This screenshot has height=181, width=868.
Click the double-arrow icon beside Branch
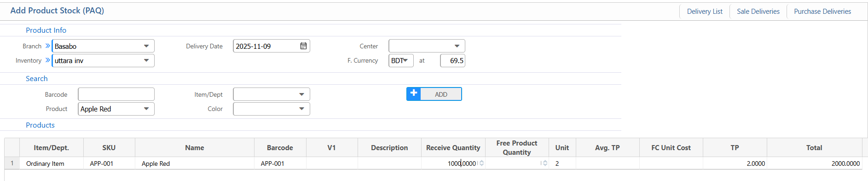[47, 46]
